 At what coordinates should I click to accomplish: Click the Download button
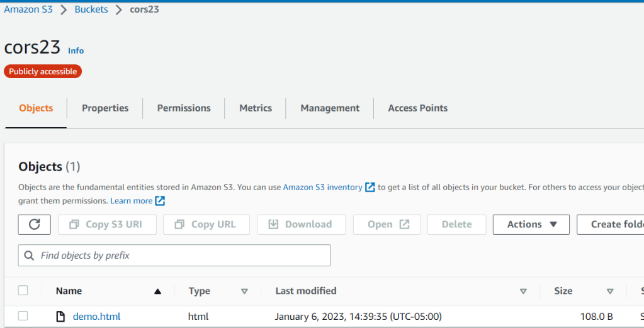coord(302,225)
